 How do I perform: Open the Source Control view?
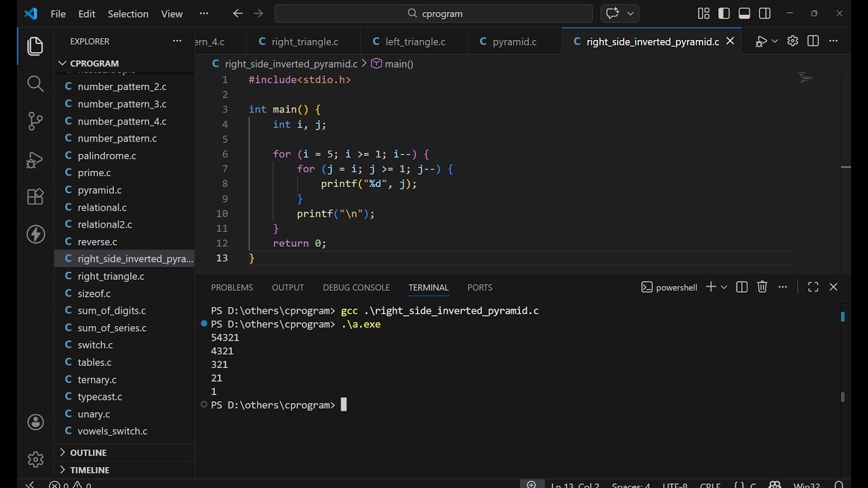point(35,121)
